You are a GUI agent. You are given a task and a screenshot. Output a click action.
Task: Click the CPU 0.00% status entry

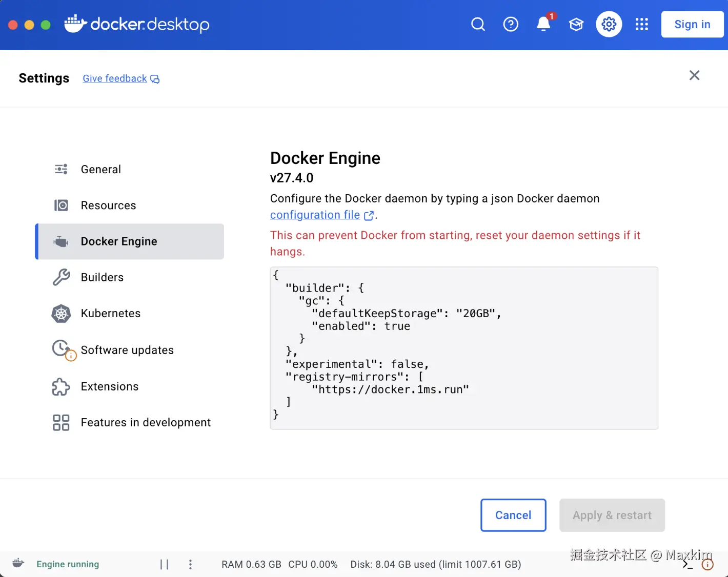[313, 564]
